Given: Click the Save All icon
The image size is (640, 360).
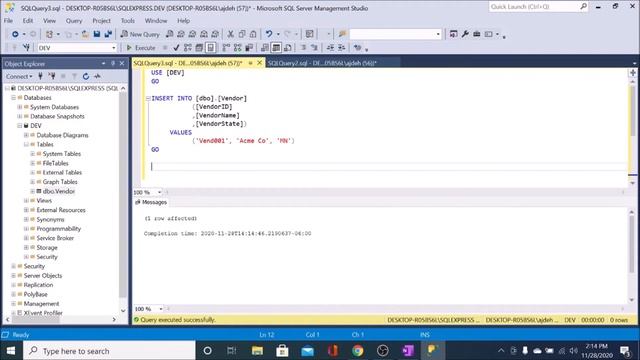Looking at the screenshot, I should [x=108, y=34].
